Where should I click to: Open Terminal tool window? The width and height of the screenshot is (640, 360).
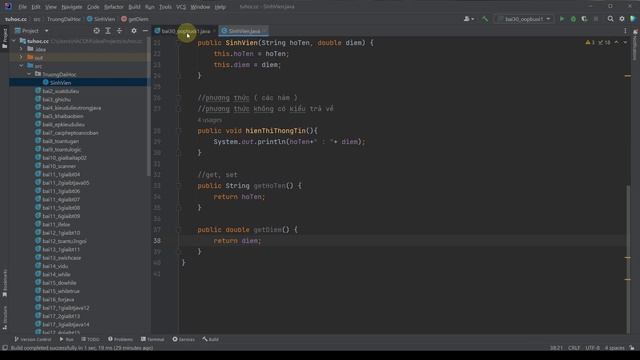click(153, 339)
